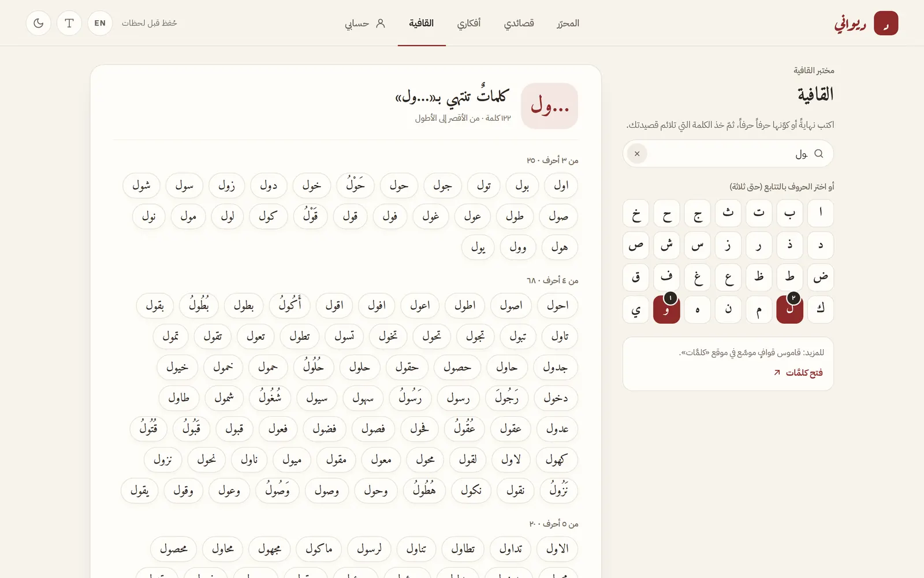Viewport: 924px width, 578px height.
Task: Select the word chip اصول
Action: coord(511,306)
